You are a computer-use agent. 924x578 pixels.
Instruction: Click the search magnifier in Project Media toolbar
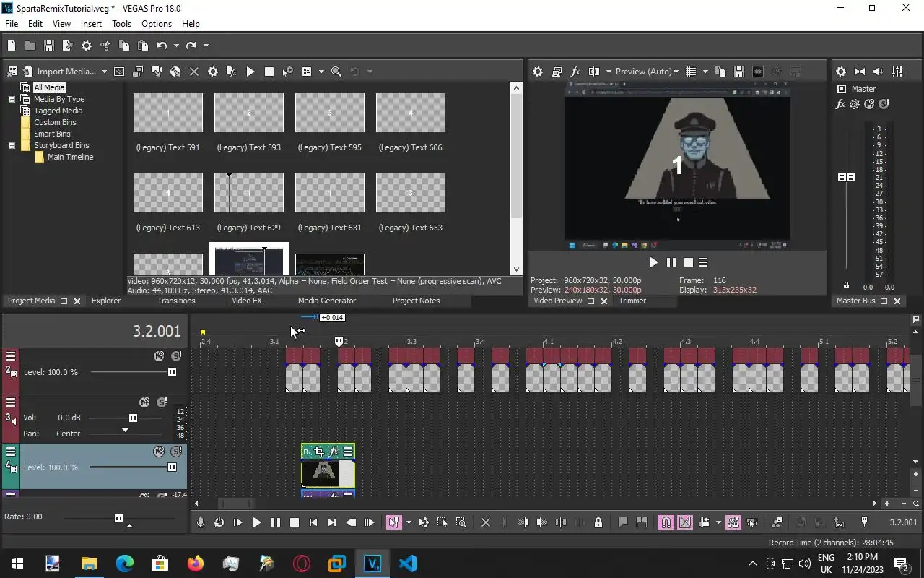(336, 72)
